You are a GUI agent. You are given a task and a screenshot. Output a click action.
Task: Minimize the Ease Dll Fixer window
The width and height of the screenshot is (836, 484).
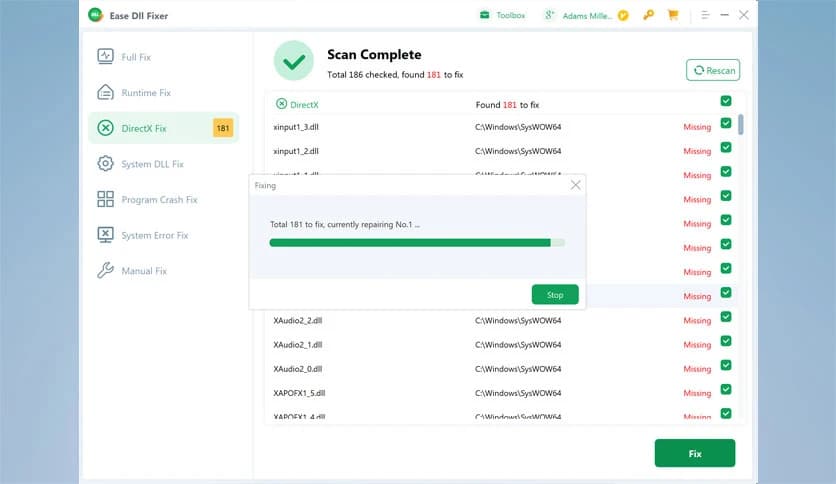pyautogui.click(x=724, y=15)
